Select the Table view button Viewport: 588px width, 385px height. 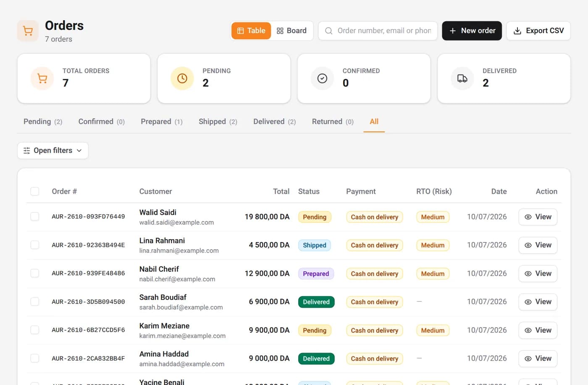click(251, 31)
